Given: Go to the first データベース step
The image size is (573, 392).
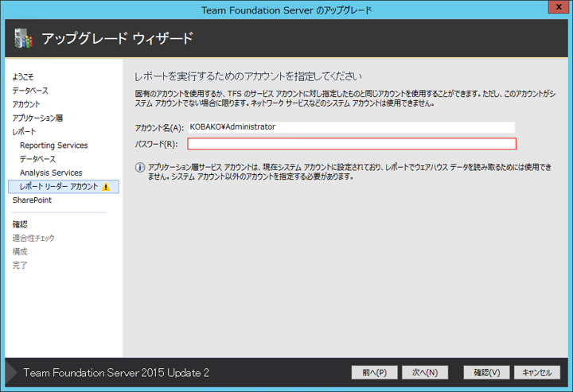Looking at the screenshot, I should click(29, 91).
